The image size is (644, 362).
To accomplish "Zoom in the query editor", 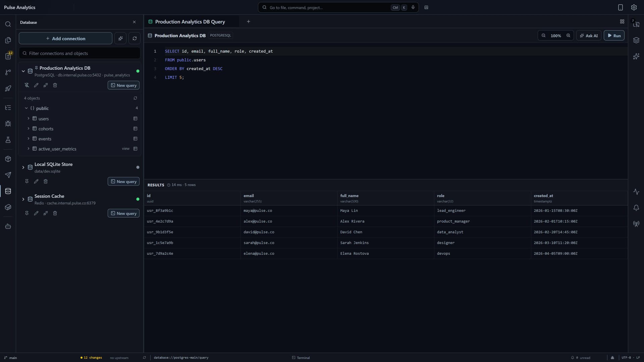I will 568,36.
